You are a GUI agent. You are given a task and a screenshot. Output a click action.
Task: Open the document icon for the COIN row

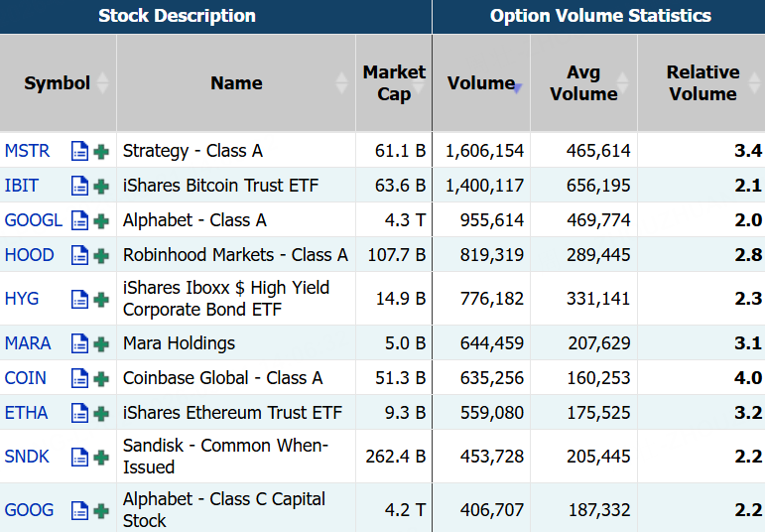pyautogui.click(x=79, y=378)
